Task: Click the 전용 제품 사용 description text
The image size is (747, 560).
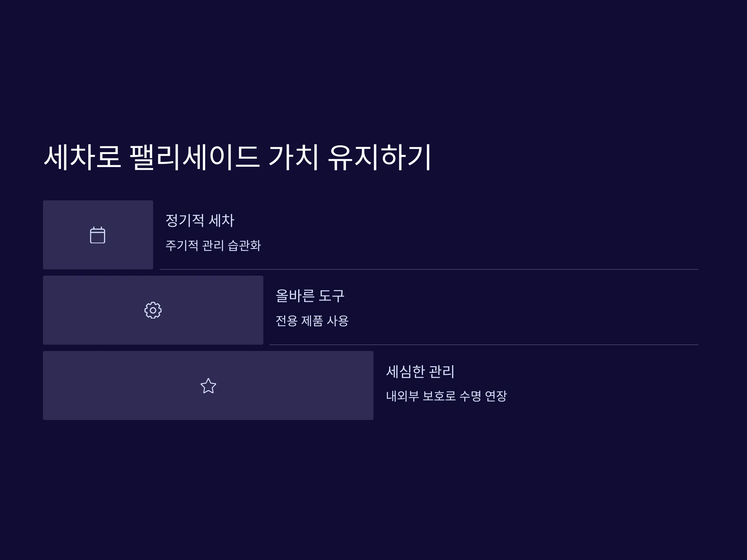Action: [312, 321]
